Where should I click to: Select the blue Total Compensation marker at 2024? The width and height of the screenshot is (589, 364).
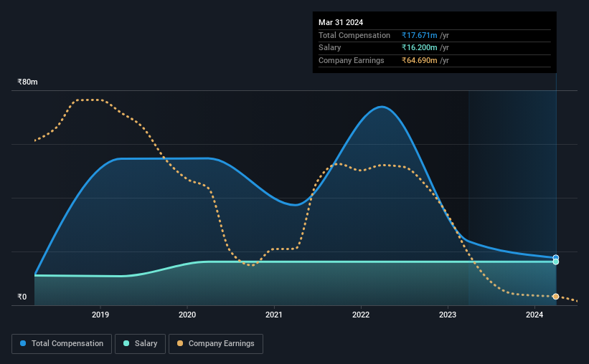click(x=556, y=258)
